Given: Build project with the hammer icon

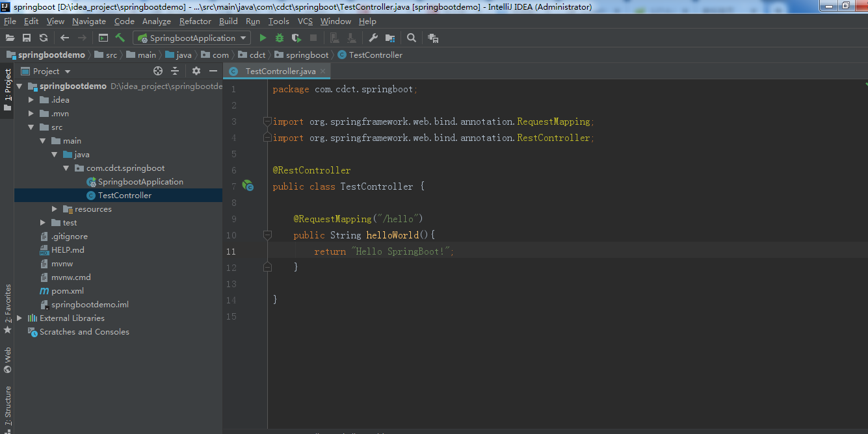Looking at the screenshot, I should [120, 38].
